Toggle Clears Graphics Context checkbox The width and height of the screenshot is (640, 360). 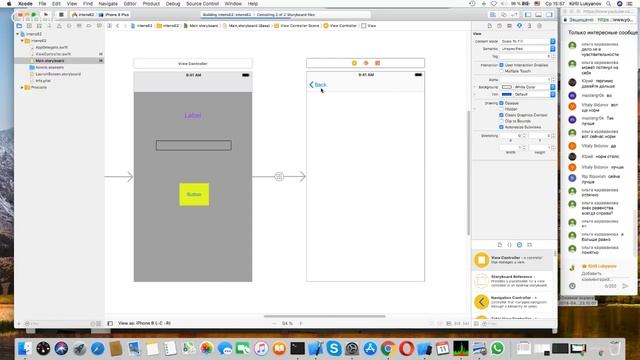point(501,115)
